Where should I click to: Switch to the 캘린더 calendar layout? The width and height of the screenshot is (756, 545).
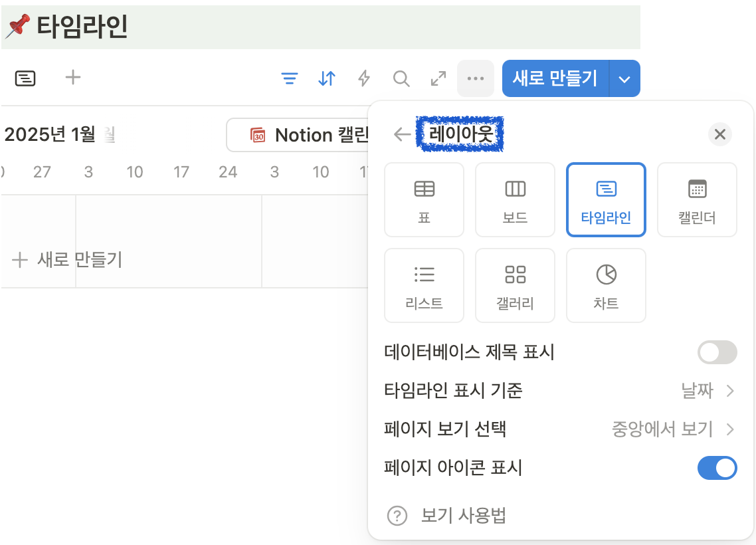[697, 199]
